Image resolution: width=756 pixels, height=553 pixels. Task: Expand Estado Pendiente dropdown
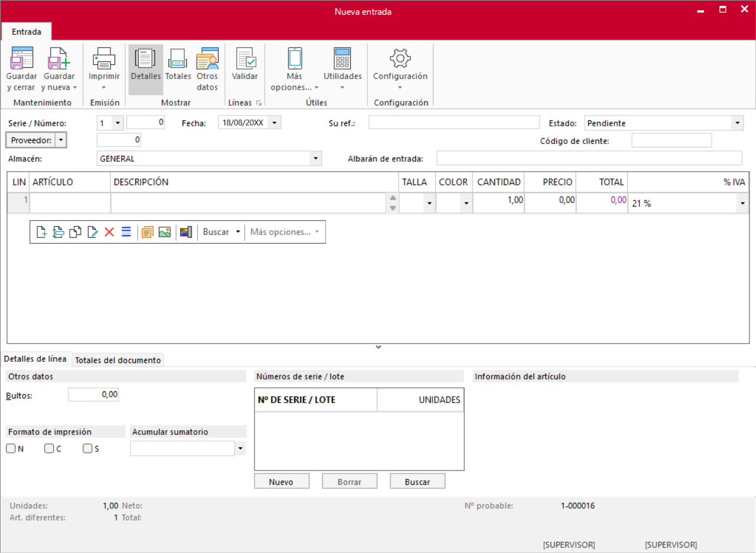(x=737, y=123)
